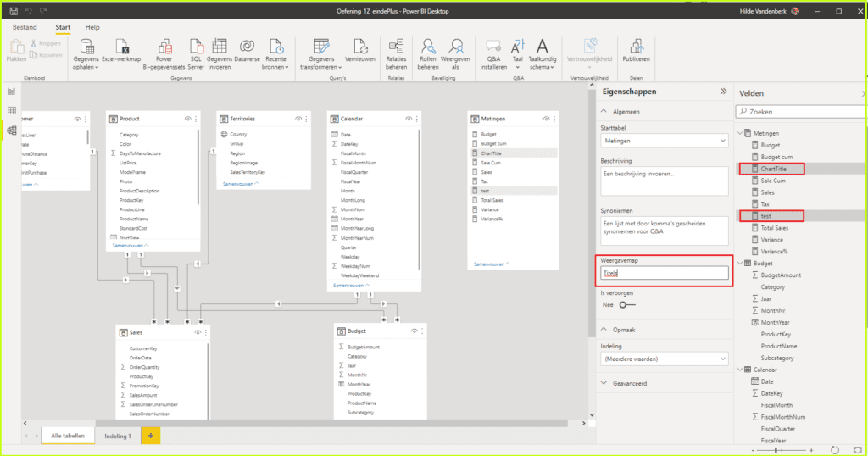The height and width of the screenshot is (456, 868).
Task: Select the Model view icon in sidebar
Action: [12, 131]
